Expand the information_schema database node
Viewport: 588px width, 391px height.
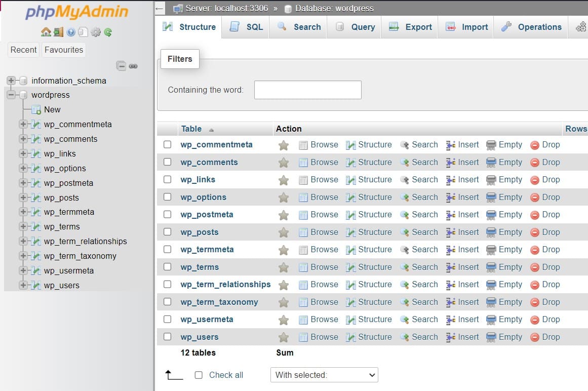pyautogui.click(x=11, y=81)
